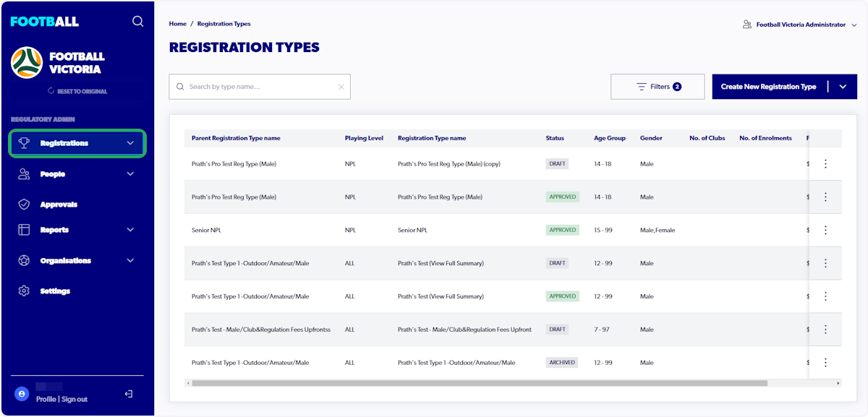
Task: Click the Profile | Sign out link
Action: coord(62,399)
